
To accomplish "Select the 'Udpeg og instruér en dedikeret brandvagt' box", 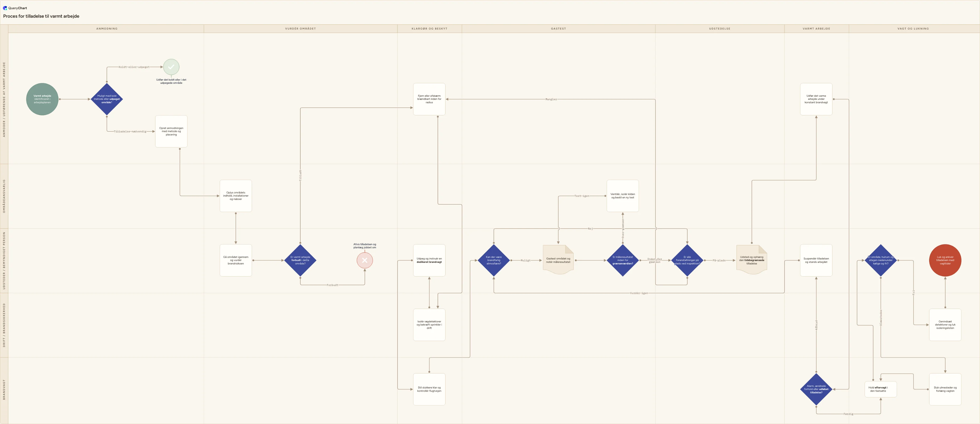I will point(429,260).
